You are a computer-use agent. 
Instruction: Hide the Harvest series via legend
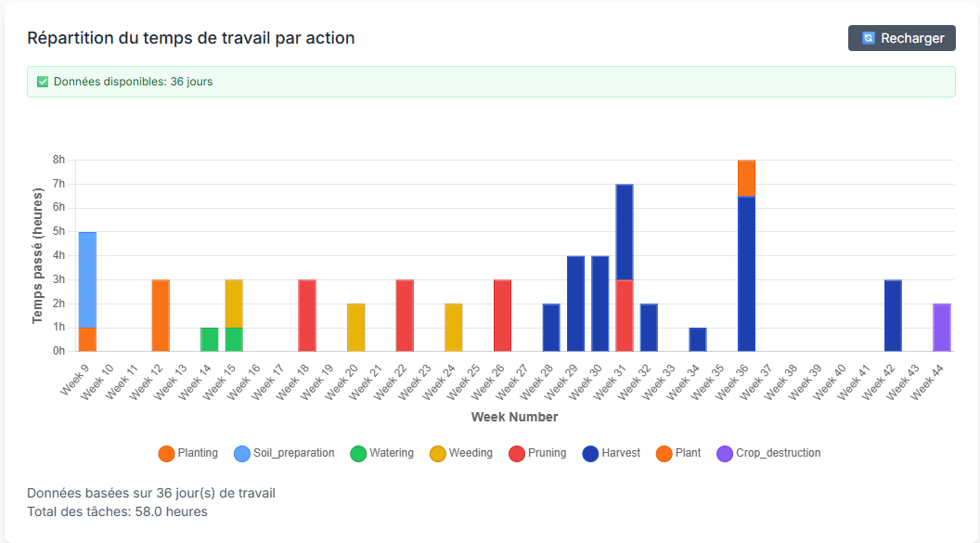click(x=612, y=453)
